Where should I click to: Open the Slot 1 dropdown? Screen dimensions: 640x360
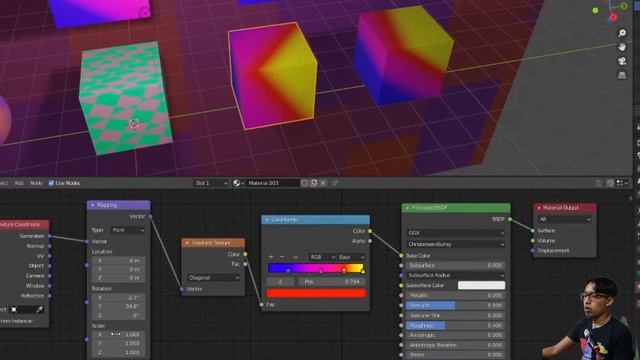[x=211, y=183]
